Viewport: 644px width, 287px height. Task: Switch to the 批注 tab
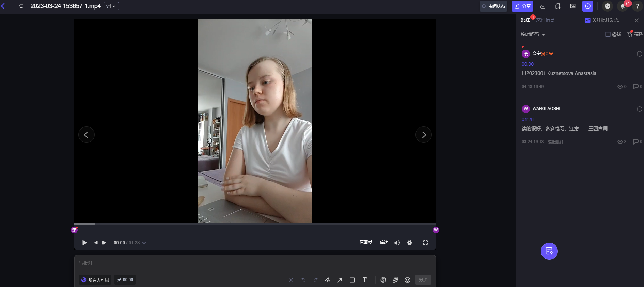tap(525, 20)
